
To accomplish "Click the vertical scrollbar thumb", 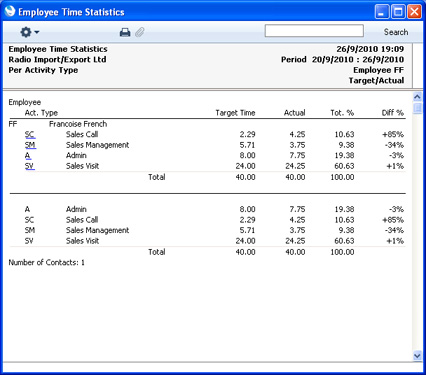I will coord(417,108).
